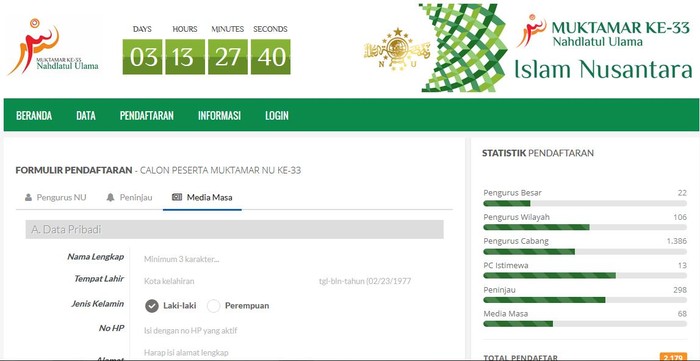This screenshot has height=361, width=700.
Task: Click the Tempat Lahir field label
Action: point(99,279)
